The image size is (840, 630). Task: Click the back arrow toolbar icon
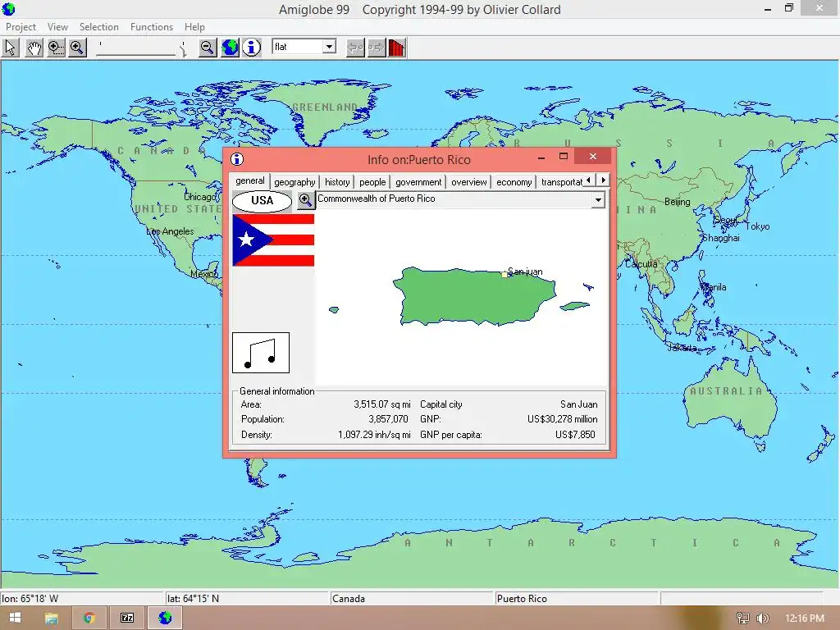[x=355, y=48]
